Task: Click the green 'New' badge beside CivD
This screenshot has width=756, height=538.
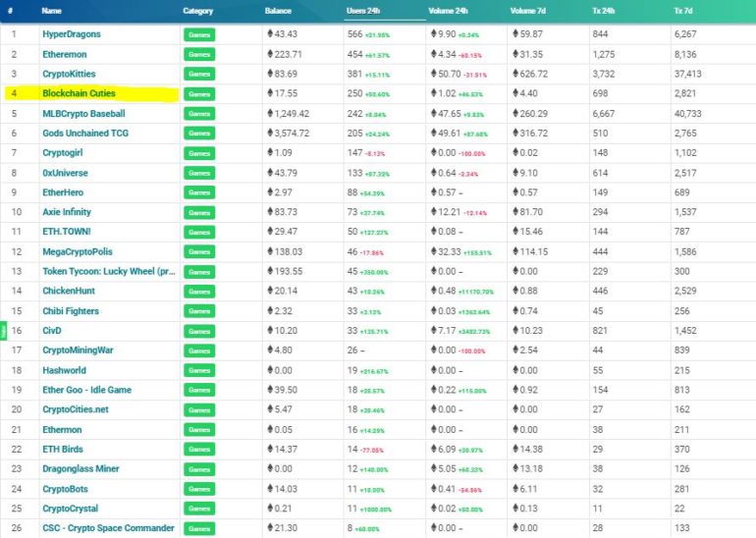Action: coord(3,331)
